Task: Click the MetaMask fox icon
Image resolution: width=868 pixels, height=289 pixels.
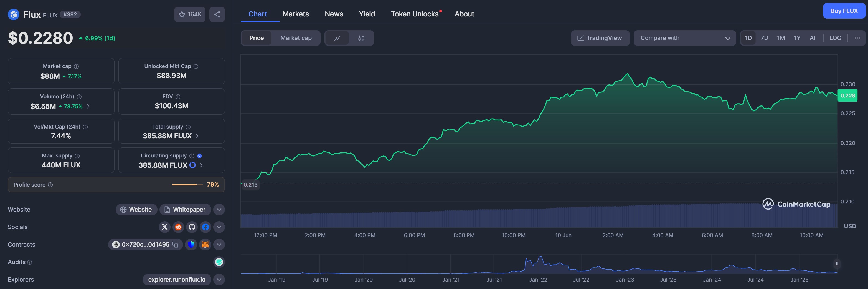Action: 205,245
